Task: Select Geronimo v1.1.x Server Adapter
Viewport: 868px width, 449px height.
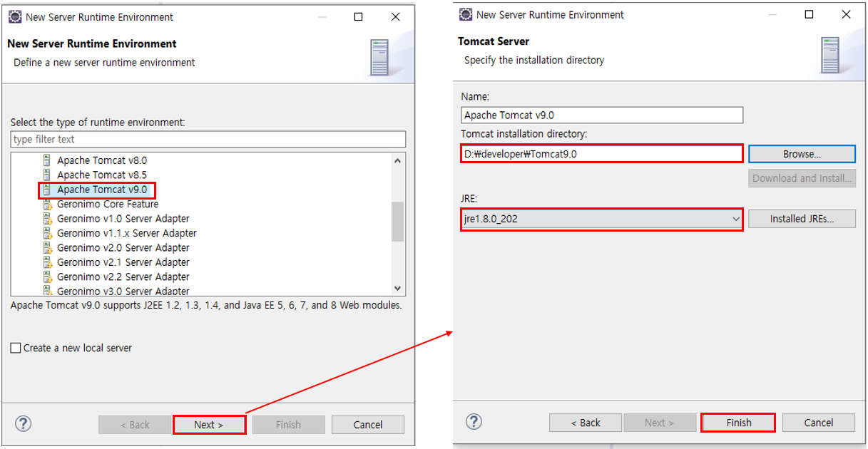Action: (x=127, y=233)
